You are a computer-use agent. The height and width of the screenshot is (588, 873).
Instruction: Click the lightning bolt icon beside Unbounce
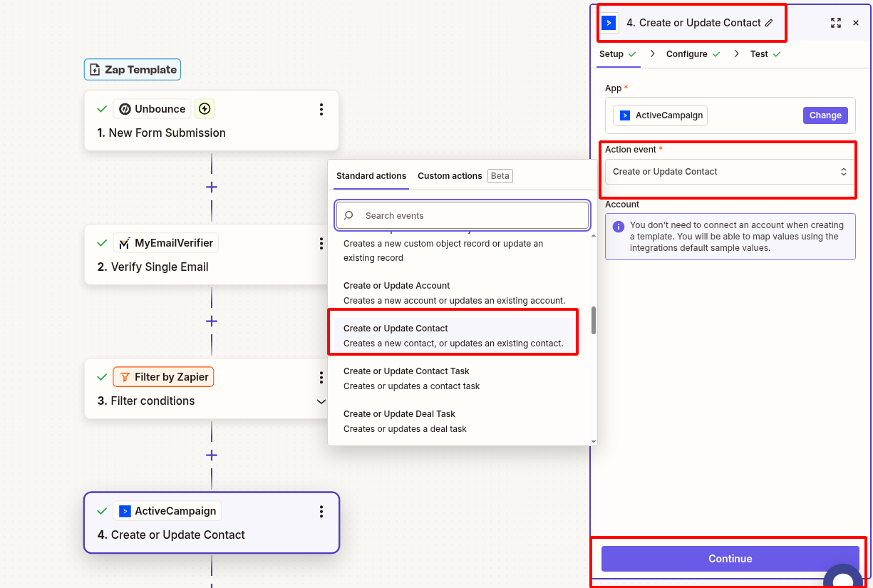(204, 108)
